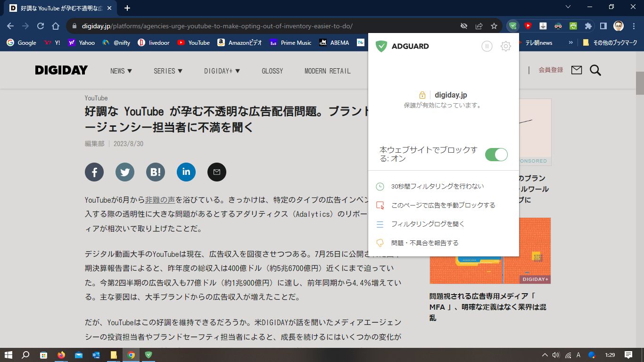
Task: Open AdGuard settings gear
Action: point(505,46)
